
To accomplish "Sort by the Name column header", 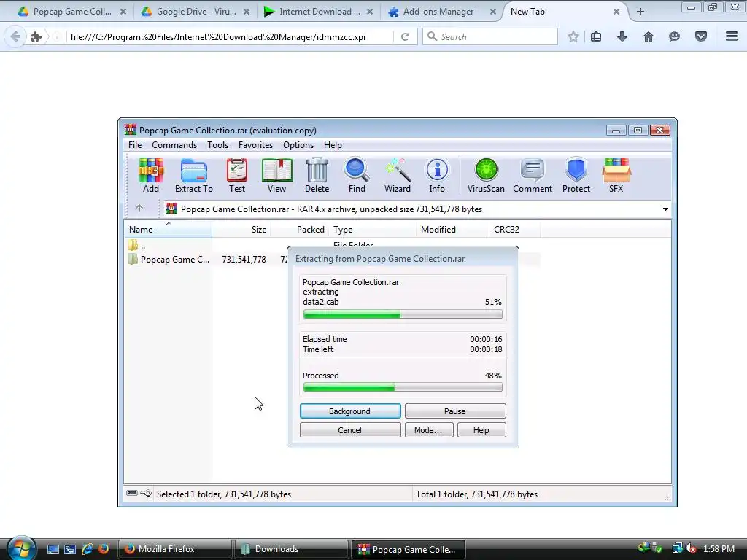I will [x=169, y=230].
